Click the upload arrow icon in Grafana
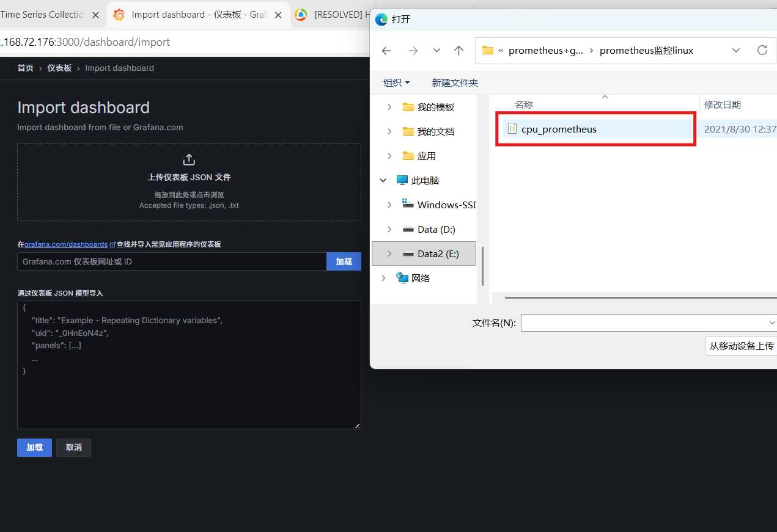 tap(189, 159)
